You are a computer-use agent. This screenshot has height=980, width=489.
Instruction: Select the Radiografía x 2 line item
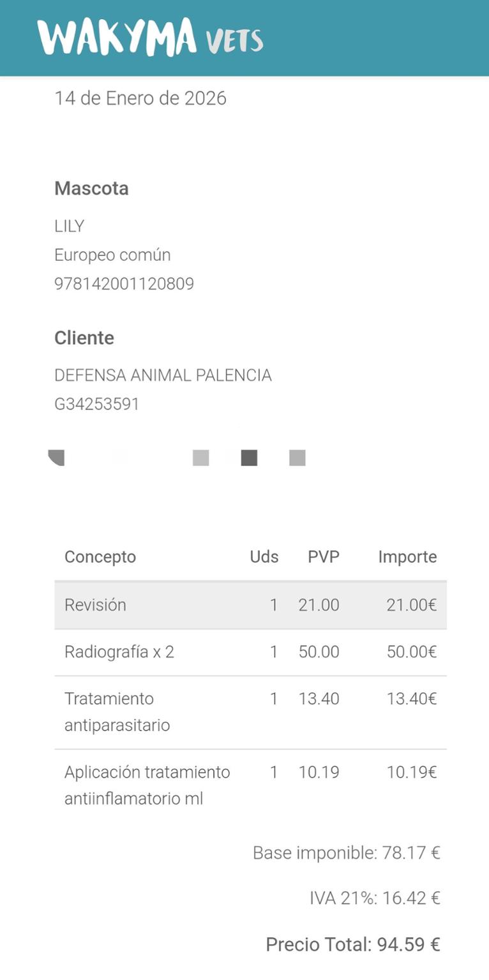pos(119,652)
